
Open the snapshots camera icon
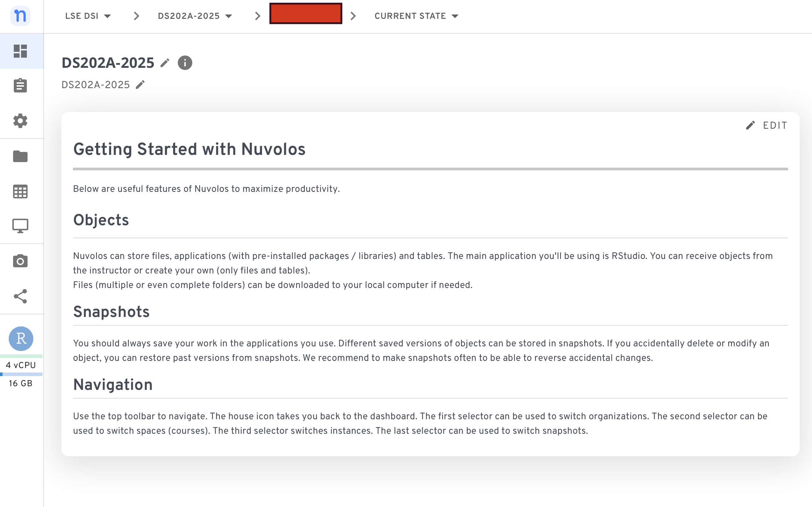pos(20,261)
